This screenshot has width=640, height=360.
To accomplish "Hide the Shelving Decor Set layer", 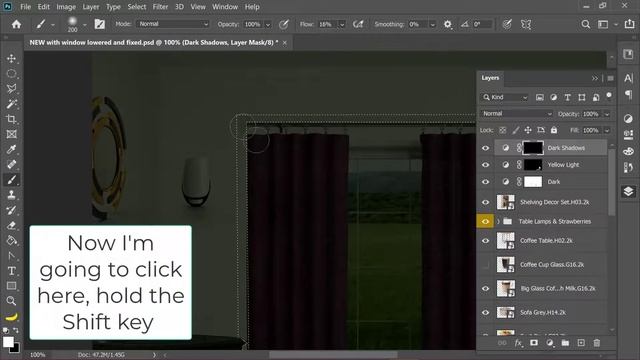I will (x=485, y=202).
